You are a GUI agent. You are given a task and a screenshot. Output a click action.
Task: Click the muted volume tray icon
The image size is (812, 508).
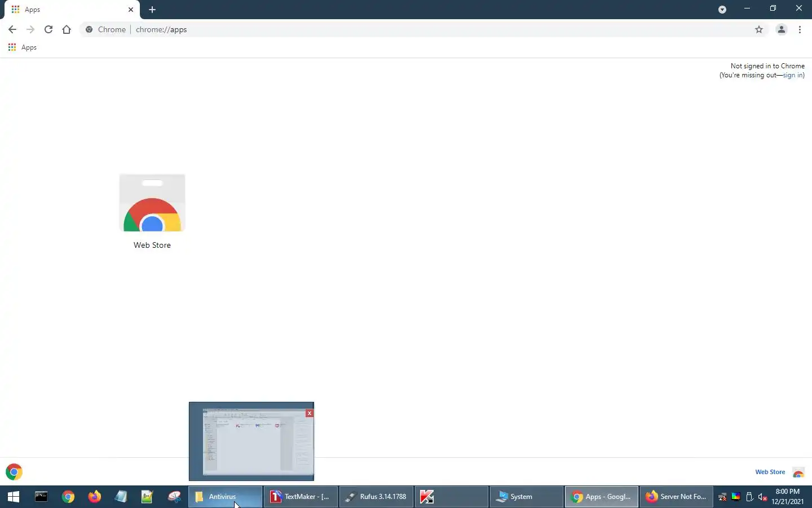(763, 497)
